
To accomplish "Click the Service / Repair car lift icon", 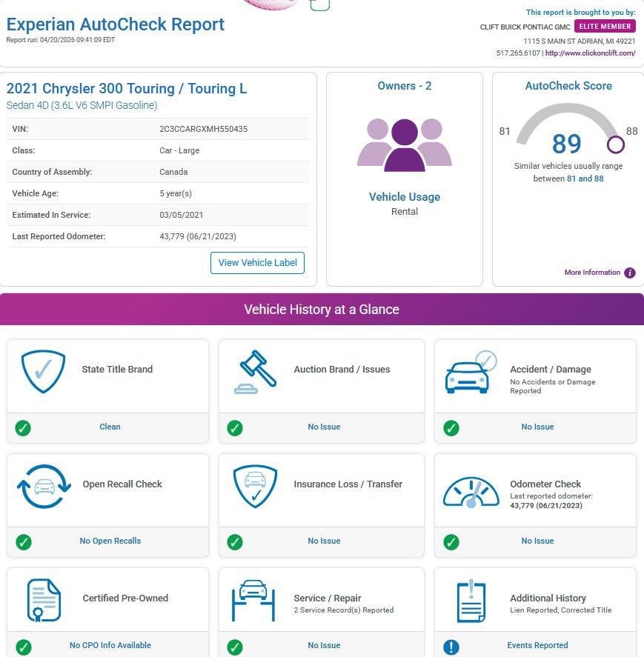I will tap(253, 600).
